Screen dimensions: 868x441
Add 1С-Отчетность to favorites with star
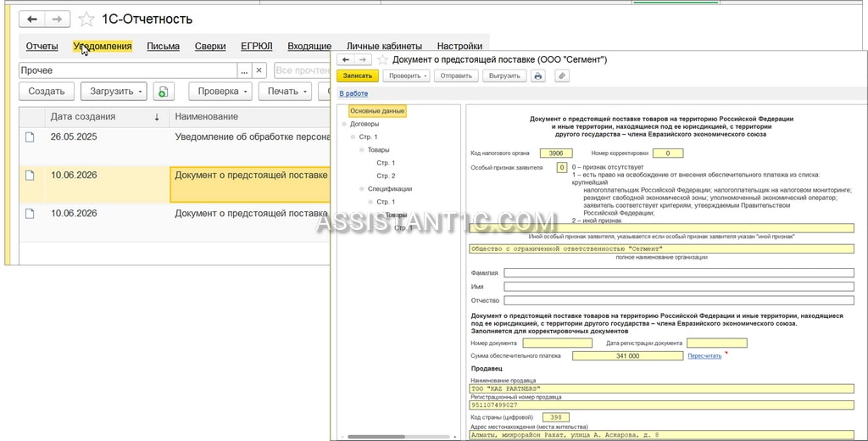(x=86, y=20)
